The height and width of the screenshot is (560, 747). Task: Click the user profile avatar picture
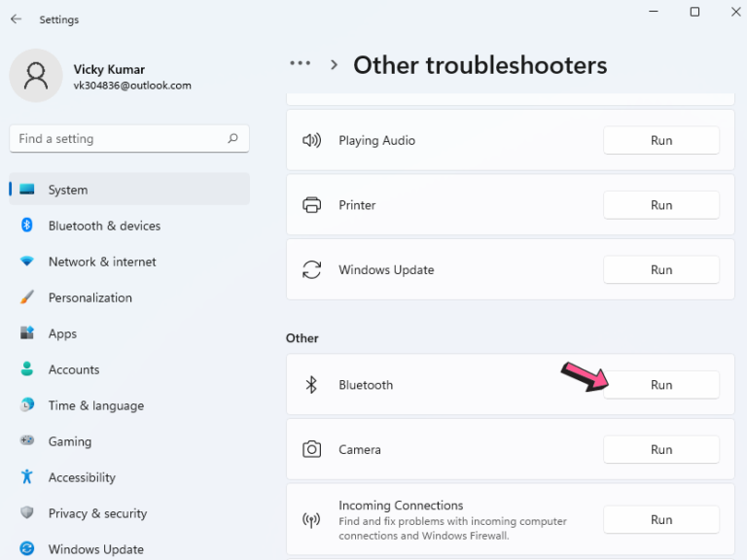(36, 77)
